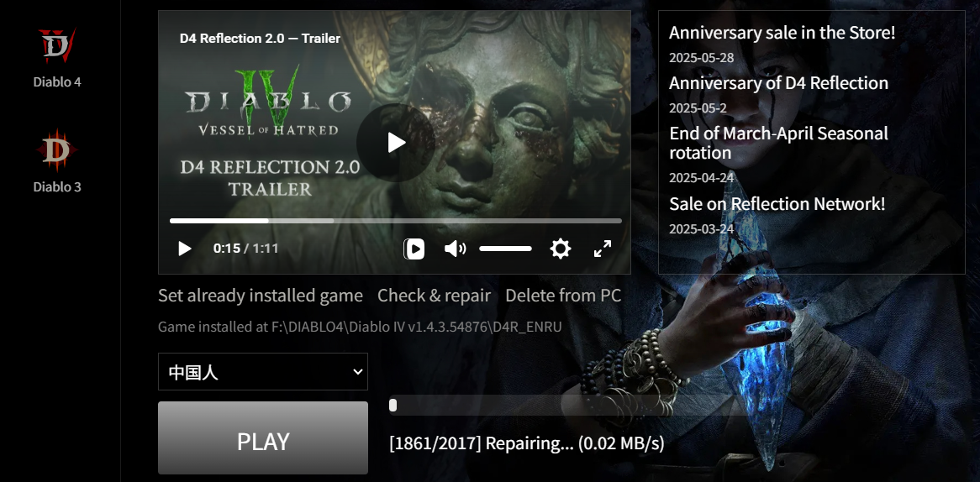Expand the trailer to fullscreen
Image resolution: width=980 pixels, height=482 pixels.
coord(603,249)
